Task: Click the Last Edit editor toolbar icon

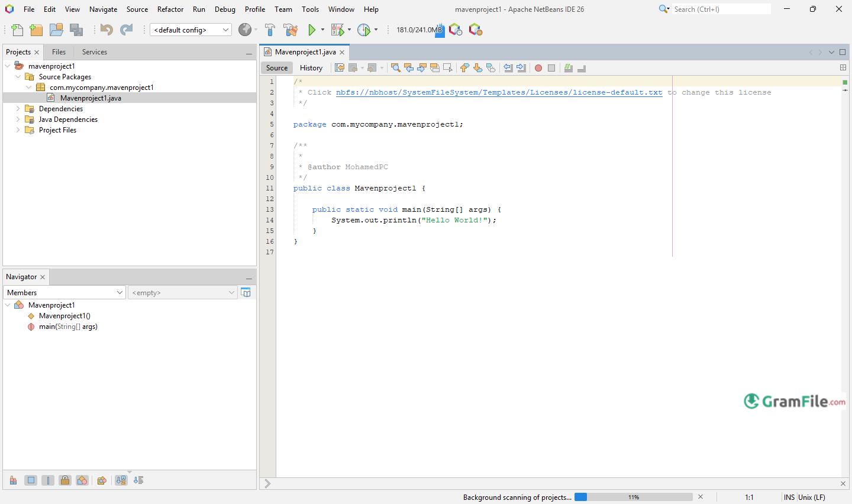Action: pos(340,68)
